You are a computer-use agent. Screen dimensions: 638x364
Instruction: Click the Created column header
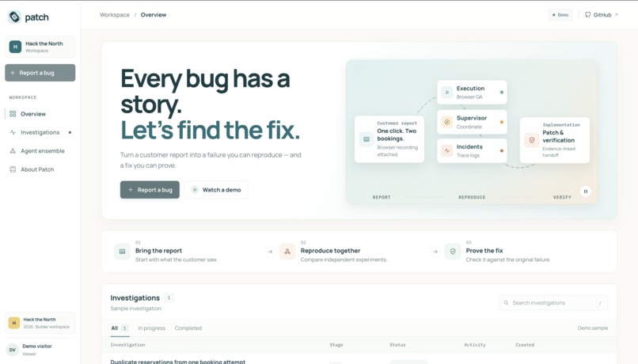pos(525,345)
